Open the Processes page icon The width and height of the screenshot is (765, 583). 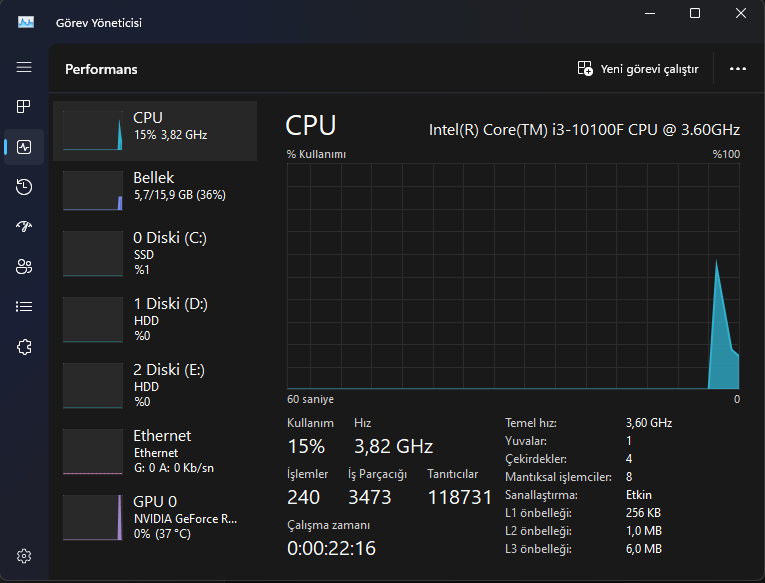pyautogui.click(x=24, y=107)
